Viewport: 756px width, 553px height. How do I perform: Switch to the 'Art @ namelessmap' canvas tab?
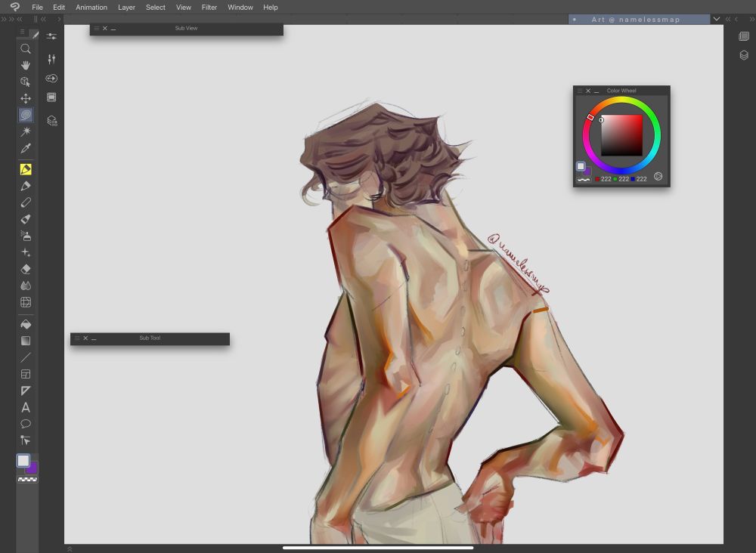pos(639,20)
